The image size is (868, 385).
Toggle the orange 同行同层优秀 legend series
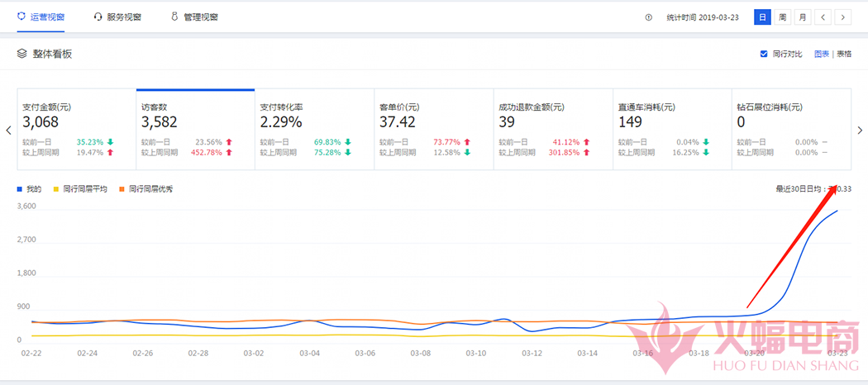[145, 189]
